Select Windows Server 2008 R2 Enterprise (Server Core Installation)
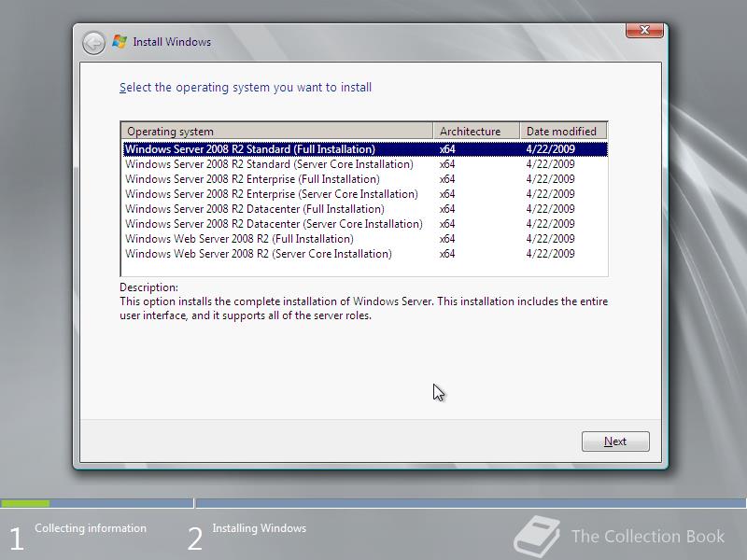The image size is (747, 560). coord(365,194)
